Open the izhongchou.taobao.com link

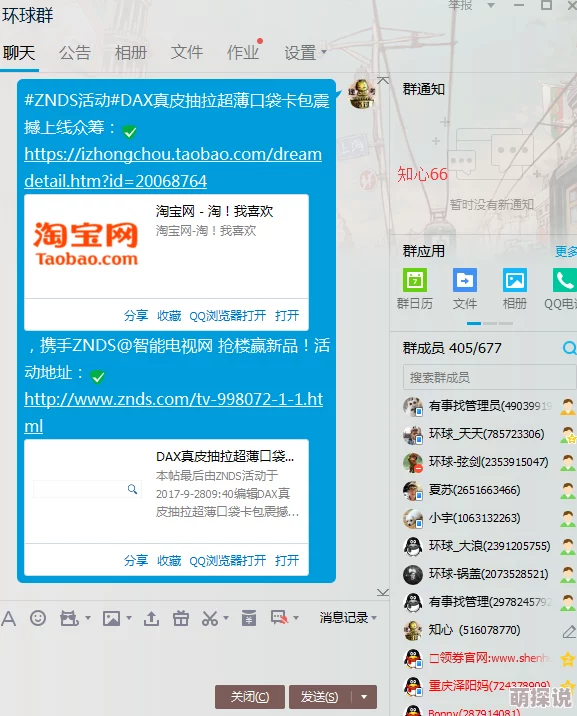pos(173,168)
